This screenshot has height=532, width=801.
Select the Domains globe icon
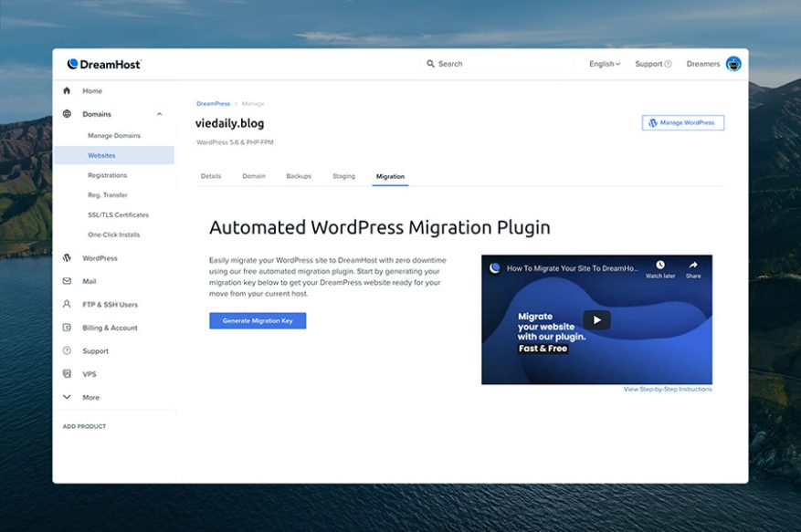point(66,114)
